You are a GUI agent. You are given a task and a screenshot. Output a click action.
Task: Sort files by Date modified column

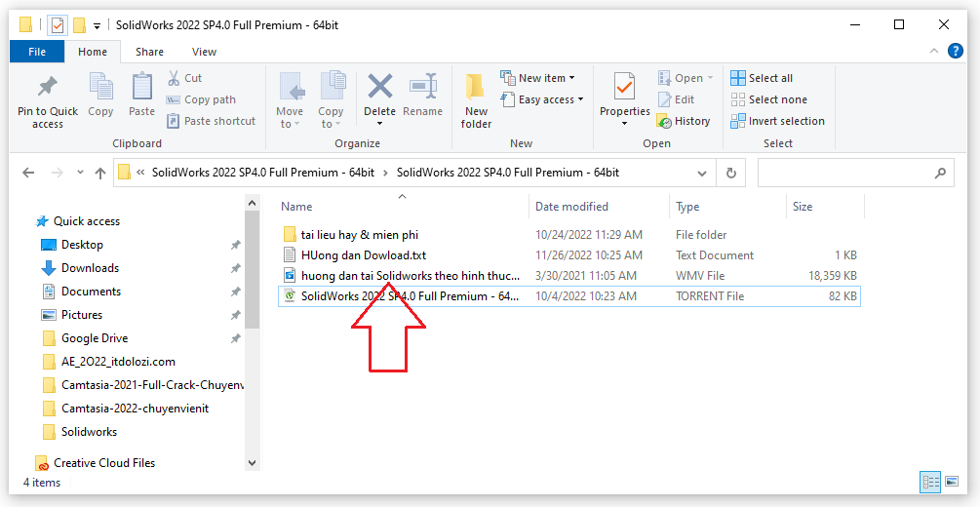[x=571, y=207]
